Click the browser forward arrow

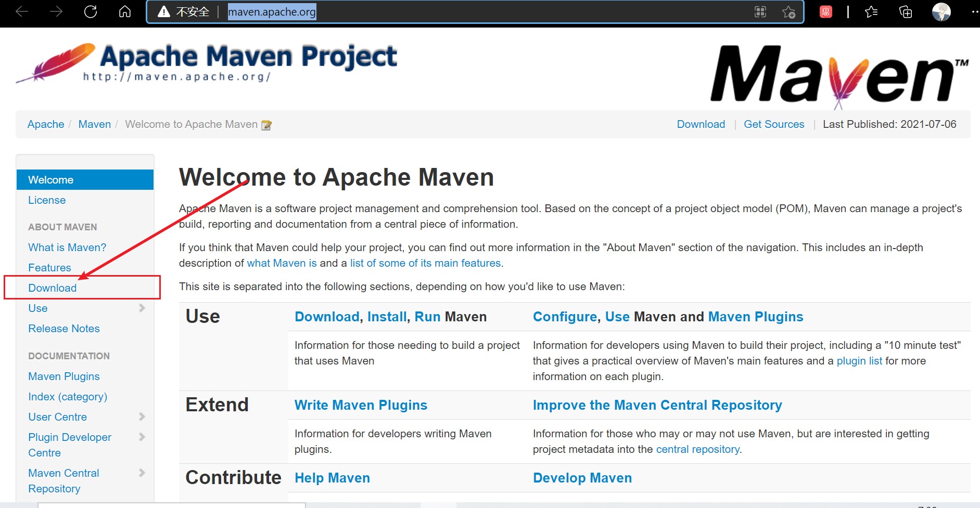(x=56, y=11)
